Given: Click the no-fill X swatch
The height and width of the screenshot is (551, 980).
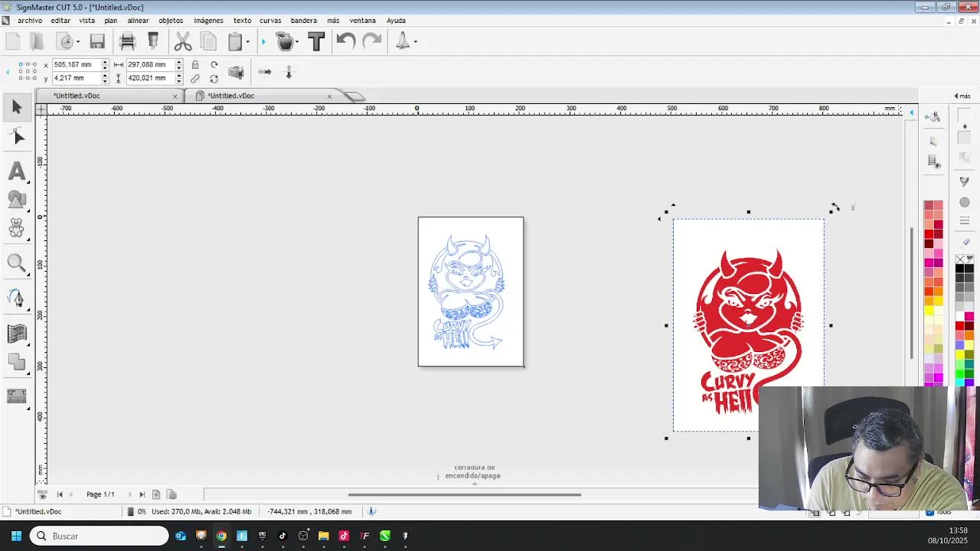Looking at the screenshot, I should (x=960, y=259).
